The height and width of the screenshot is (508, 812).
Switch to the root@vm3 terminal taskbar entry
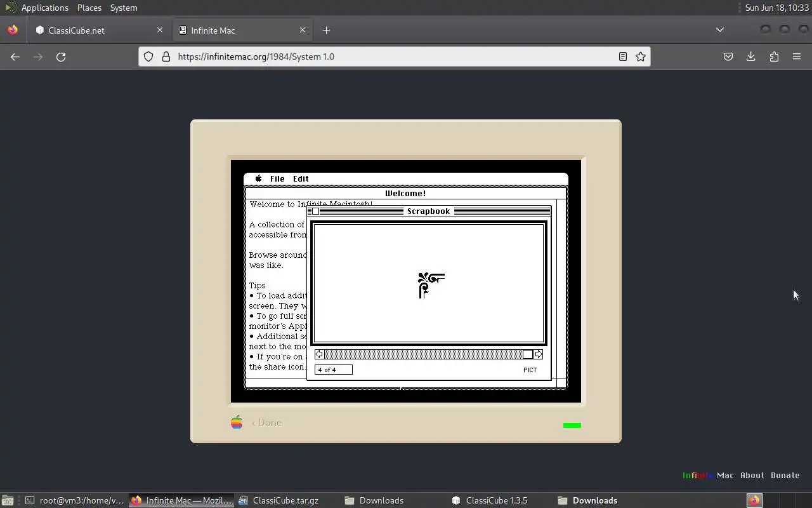(x=75, y=500)
